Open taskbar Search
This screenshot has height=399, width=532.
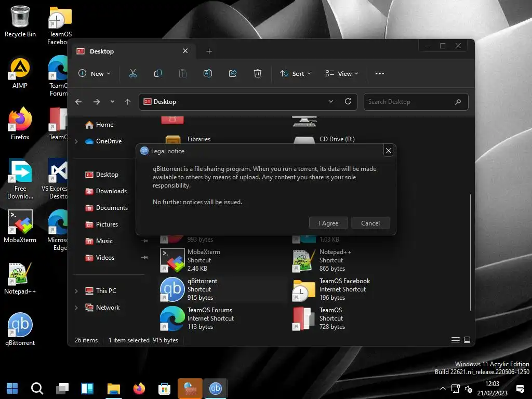(37, 389)
